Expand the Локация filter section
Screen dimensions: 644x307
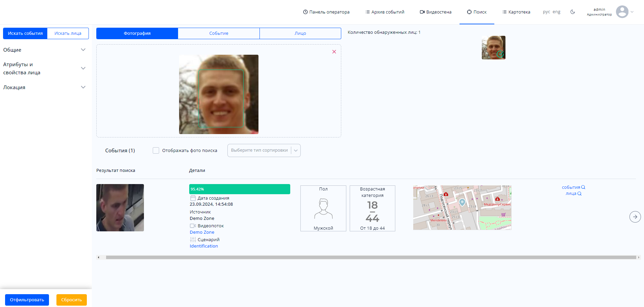coord(45,87)
